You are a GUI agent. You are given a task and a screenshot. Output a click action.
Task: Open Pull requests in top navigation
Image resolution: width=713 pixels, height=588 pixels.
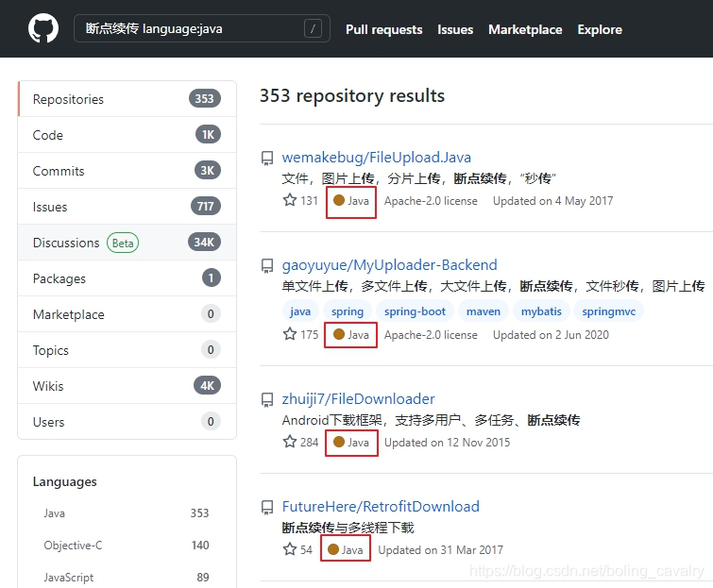click(x=383, y=29)
